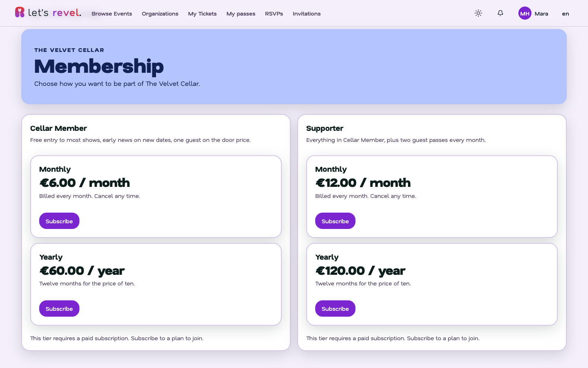Subscribe to Cellar Member monthly €6.00 plan
Screen dimensions: 588x368
(x=59, y=221)
